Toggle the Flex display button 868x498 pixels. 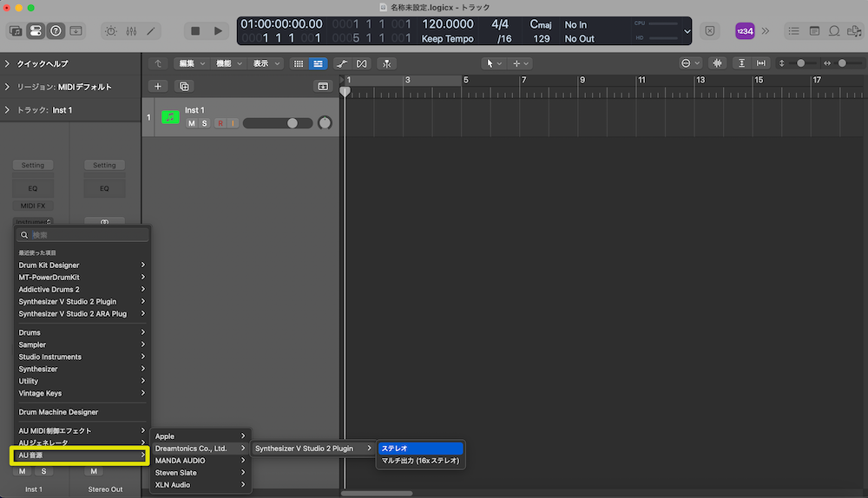(361, 63)
